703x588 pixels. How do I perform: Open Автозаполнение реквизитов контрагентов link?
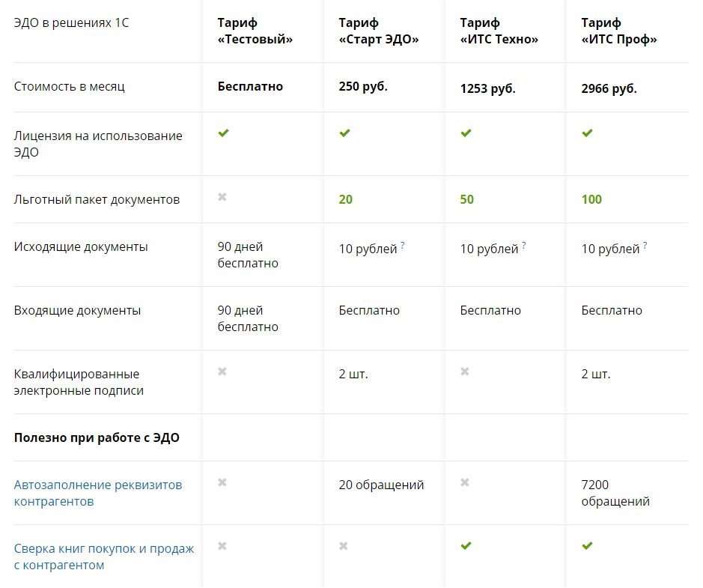[x=98, y=493]
